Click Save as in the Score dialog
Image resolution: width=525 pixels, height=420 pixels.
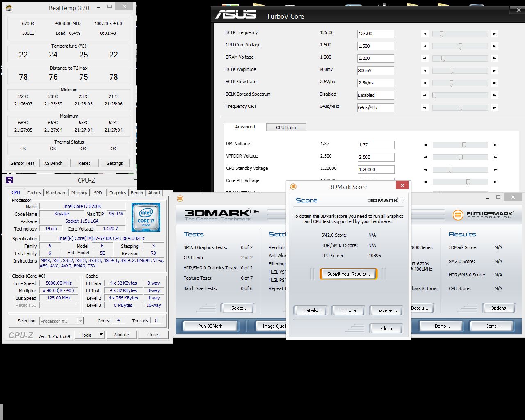pyautogui.click(x=387, y=310)
